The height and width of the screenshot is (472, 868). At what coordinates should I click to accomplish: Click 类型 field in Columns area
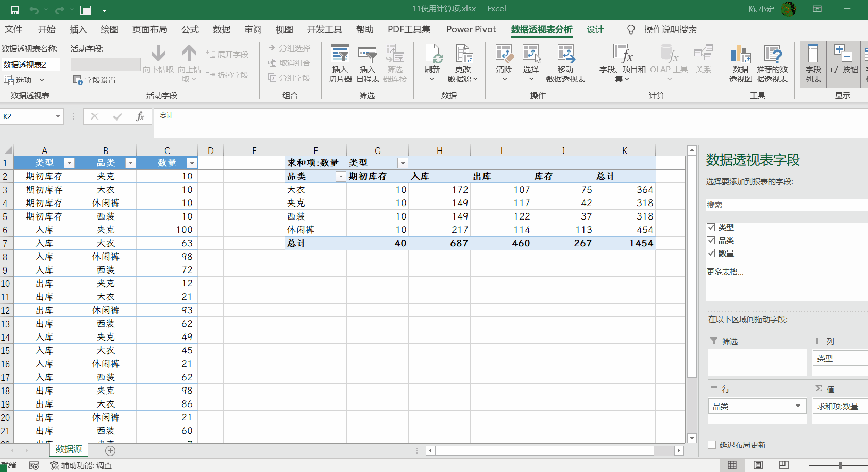click(840, 358)
